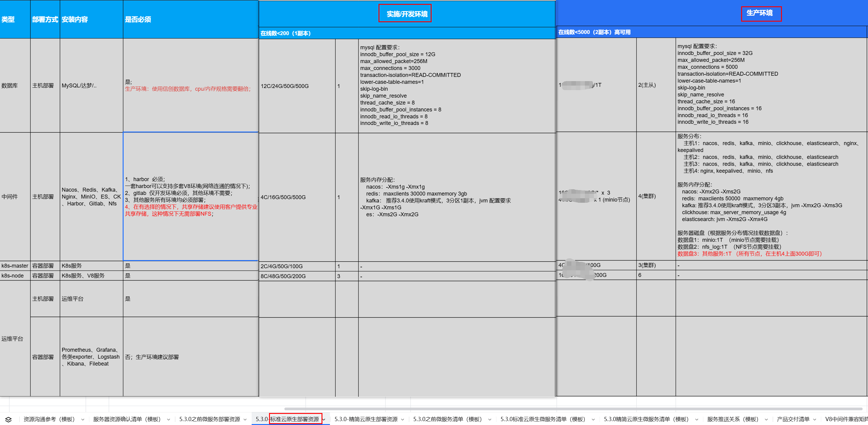The image size is (868, 425).
Task: Expand dropdown arrow of 资源沟通参考（模板）tab
Action: coord(82,420)
